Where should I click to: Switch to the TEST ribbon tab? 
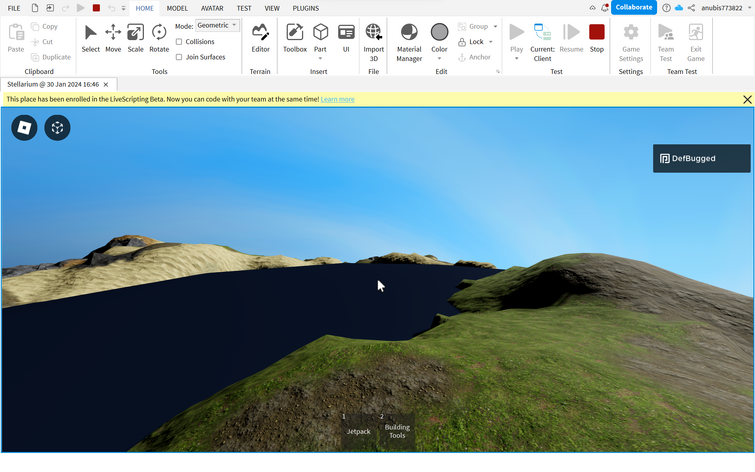tap(244, 8)
